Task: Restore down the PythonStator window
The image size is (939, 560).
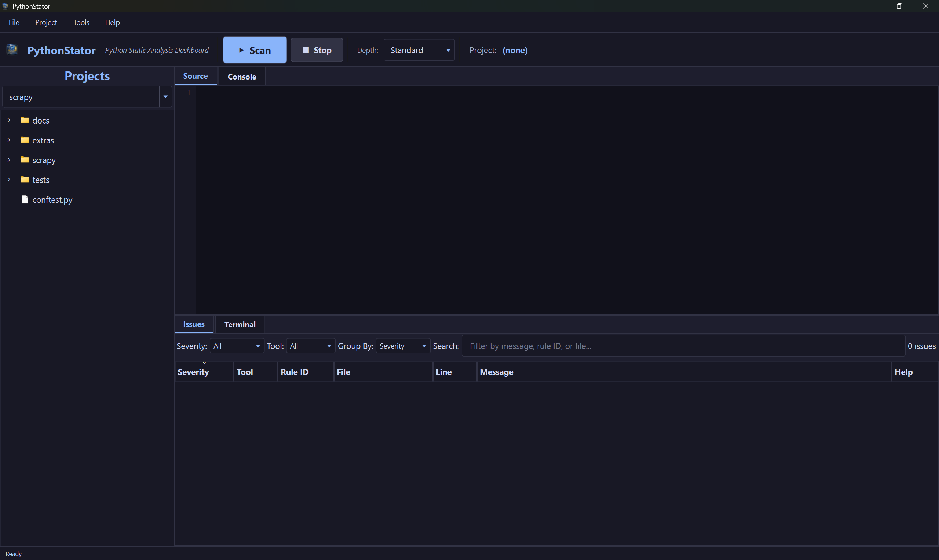Action: 899,6
